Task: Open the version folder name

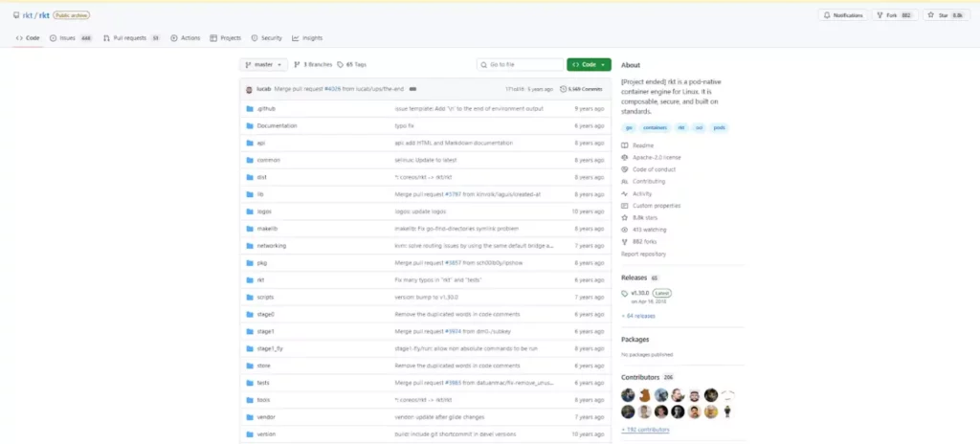Action: point(266,434)
